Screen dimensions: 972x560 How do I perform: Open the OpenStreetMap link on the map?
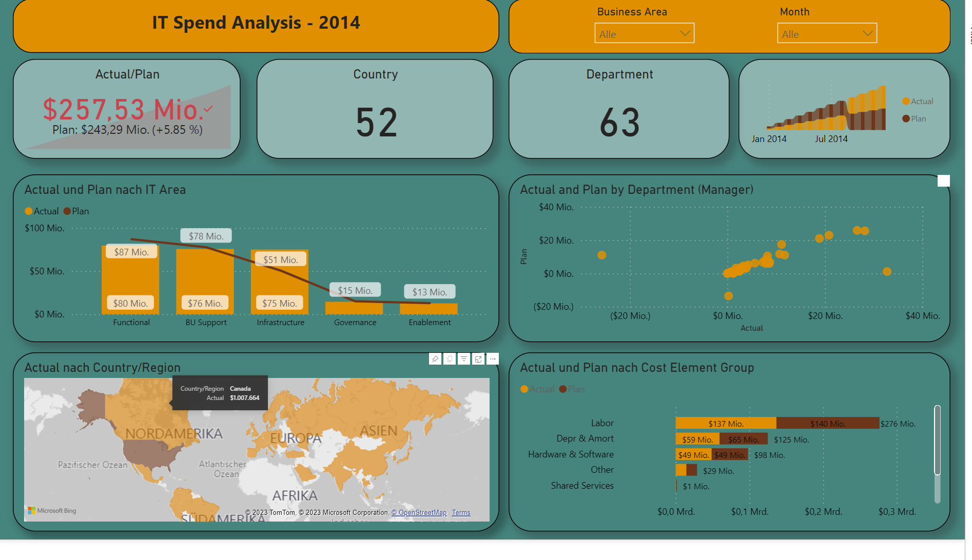tap(419, 512)
